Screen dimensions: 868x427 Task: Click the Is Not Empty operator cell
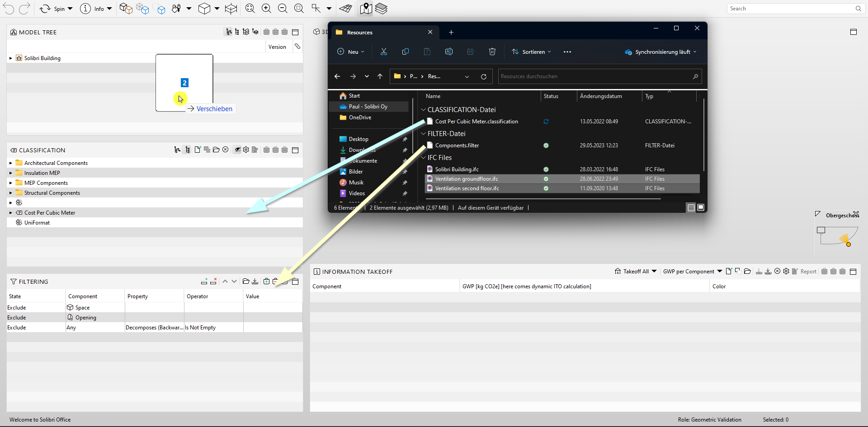pyautogui.click(x=213, y=328)
